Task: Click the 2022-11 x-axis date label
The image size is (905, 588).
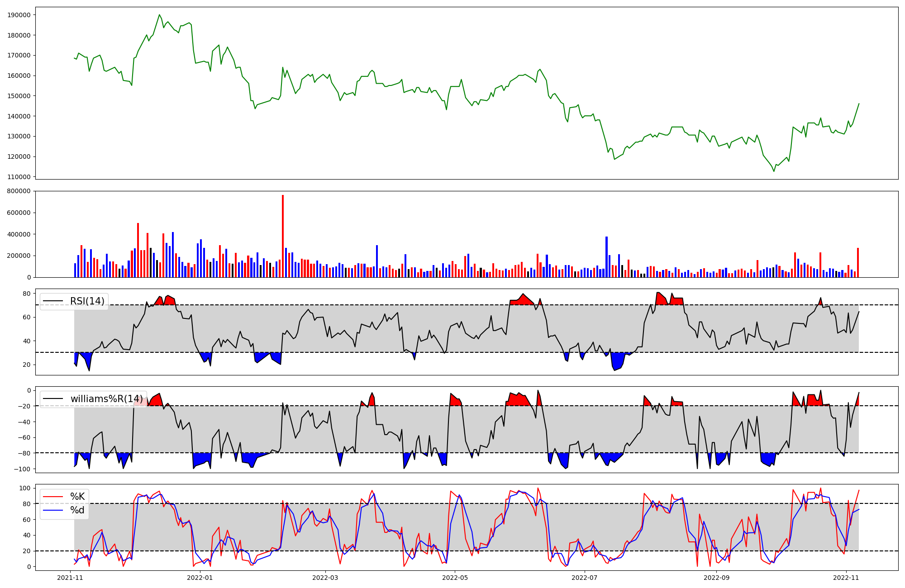Action: pyautogui.click(x=846, y=578)
